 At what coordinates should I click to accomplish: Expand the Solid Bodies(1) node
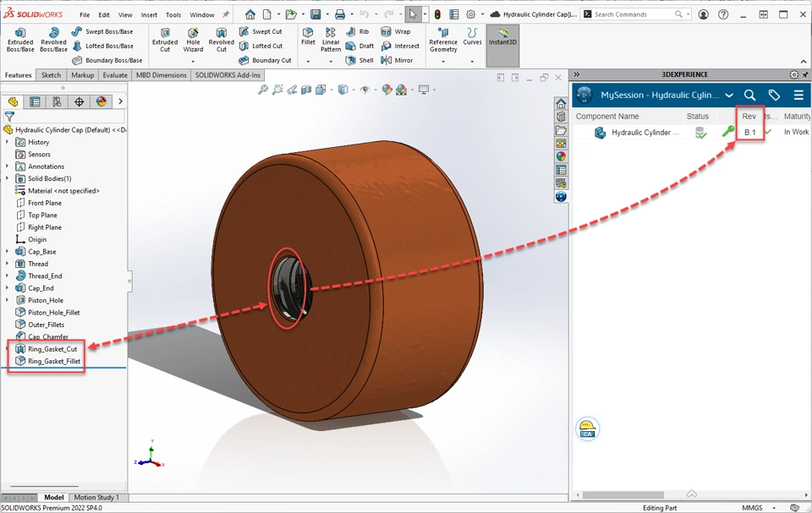point(8,178)
